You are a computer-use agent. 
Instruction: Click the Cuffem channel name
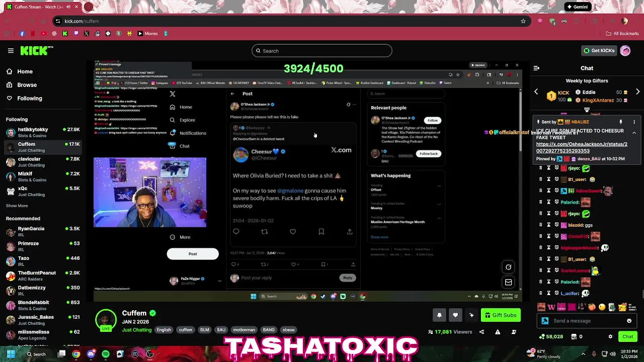pyautogui.click(x=134, y=313)
